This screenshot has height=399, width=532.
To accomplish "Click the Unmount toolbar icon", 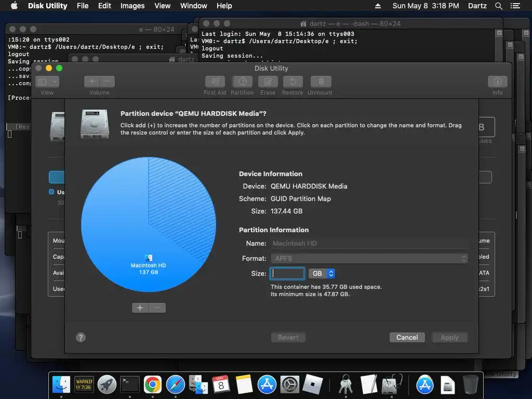I will 321,82.
